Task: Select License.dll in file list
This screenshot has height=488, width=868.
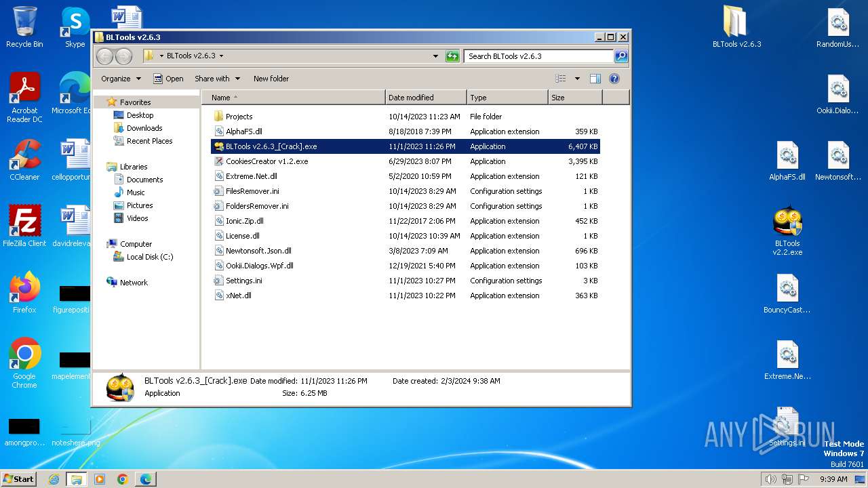Action: coord(406,236)
